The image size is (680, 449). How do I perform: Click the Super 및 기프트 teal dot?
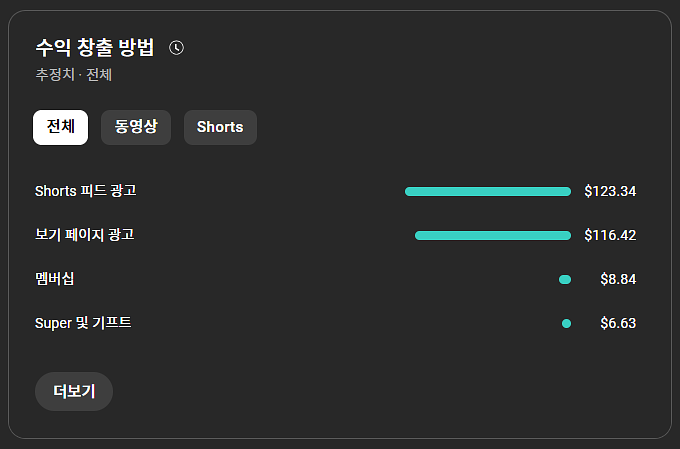[x=566, y=323]
